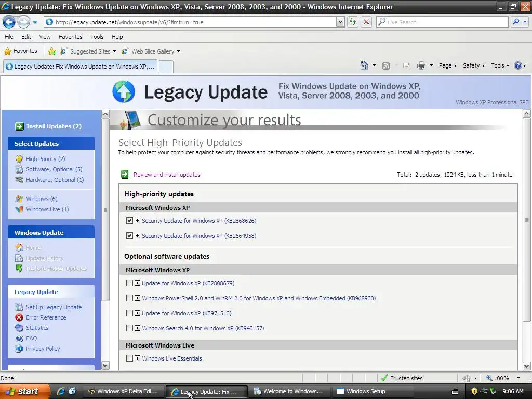532x399 pixels.
Task: Expand details for KB2868626 update
Action: click(137, 220)
